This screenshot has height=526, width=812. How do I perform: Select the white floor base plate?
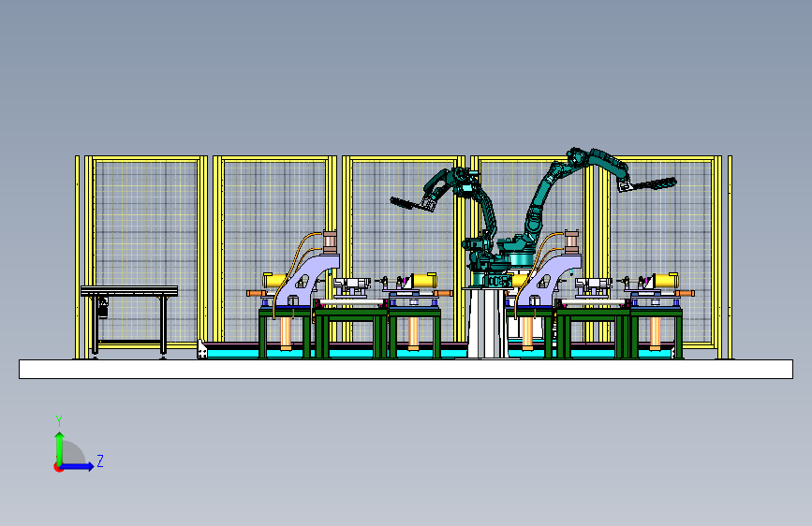406,369
